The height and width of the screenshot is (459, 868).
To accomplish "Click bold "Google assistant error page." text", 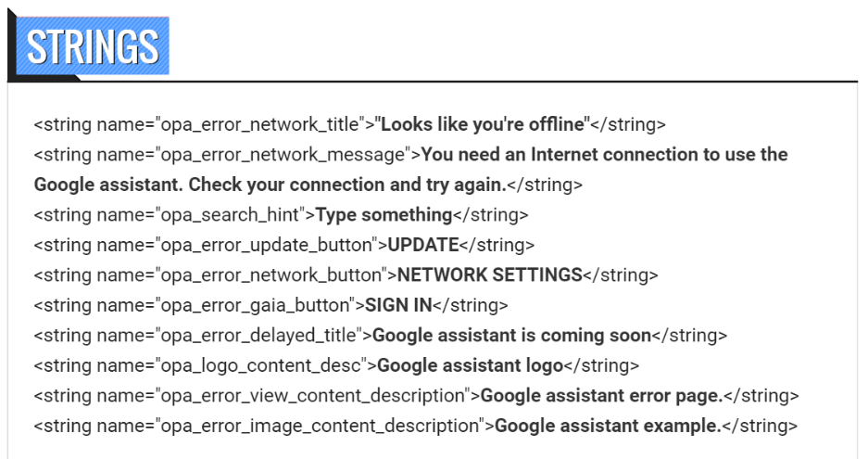I will [601, 396].
